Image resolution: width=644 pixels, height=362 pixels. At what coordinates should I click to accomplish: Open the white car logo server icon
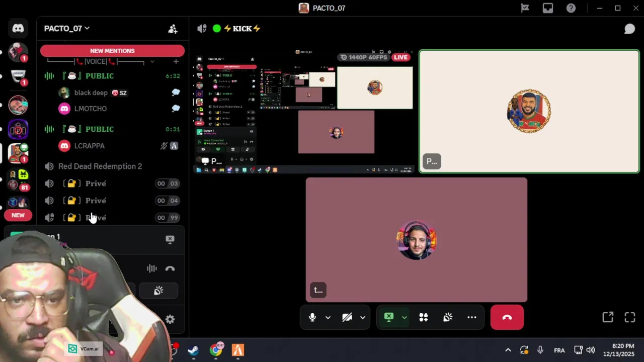click(x=18, y=76)
